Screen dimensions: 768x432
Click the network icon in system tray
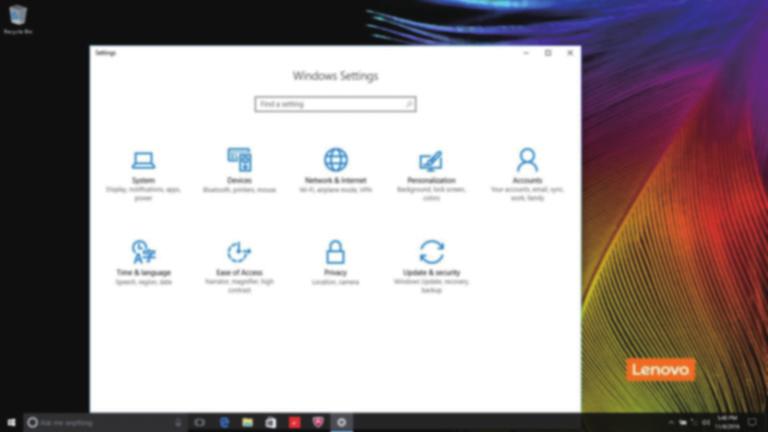point(694,422)
